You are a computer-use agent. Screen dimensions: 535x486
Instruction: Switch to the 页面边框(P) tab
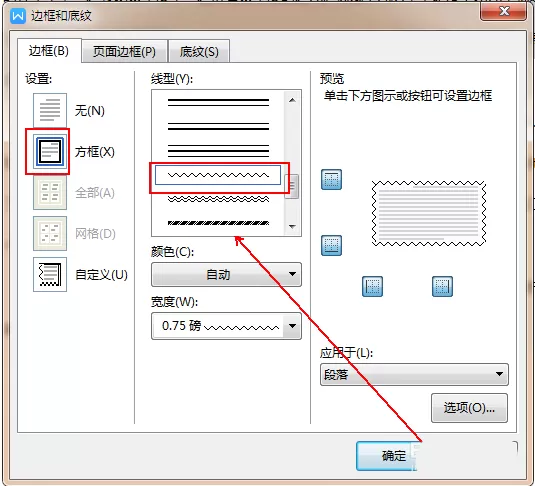(125, 51)
